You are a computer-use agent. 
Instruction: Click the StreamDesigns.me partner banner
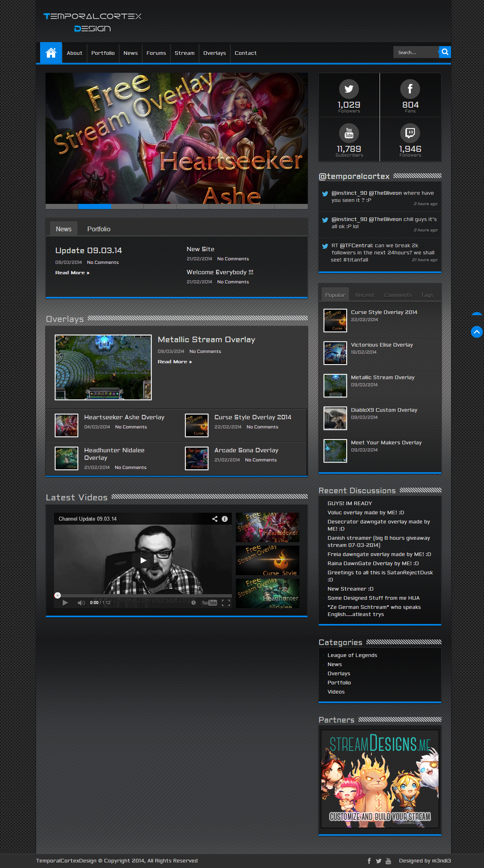[x=380, y=779]
